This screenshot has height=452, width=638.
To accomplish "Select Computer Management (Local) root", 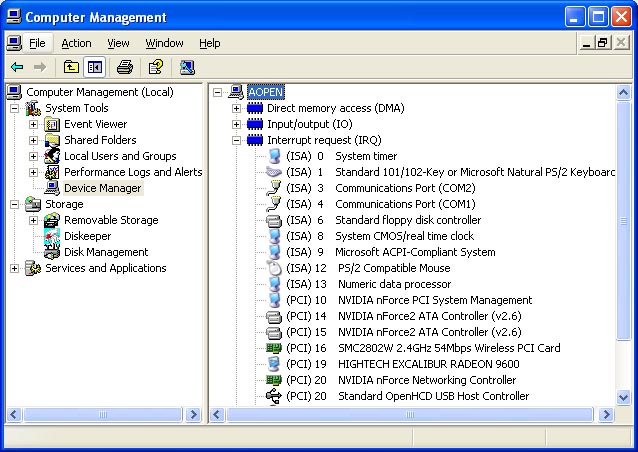I will 100,92.
